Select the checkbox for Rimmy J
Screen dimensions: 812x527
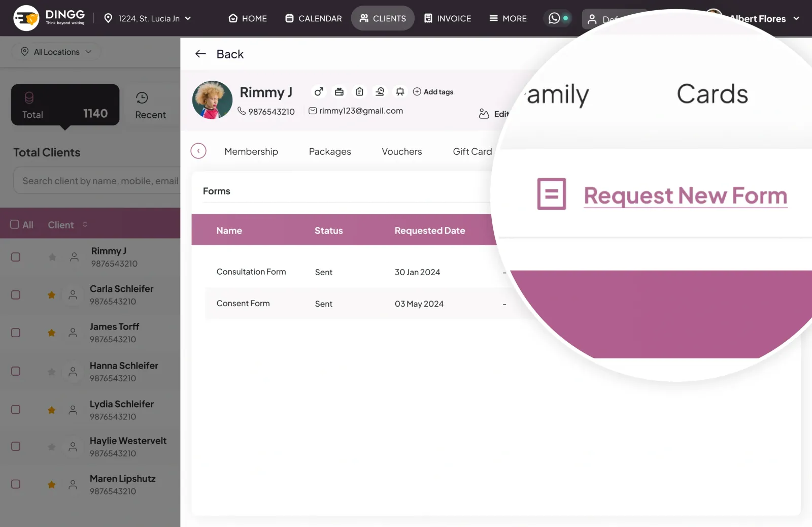click(x=16, y=257)
